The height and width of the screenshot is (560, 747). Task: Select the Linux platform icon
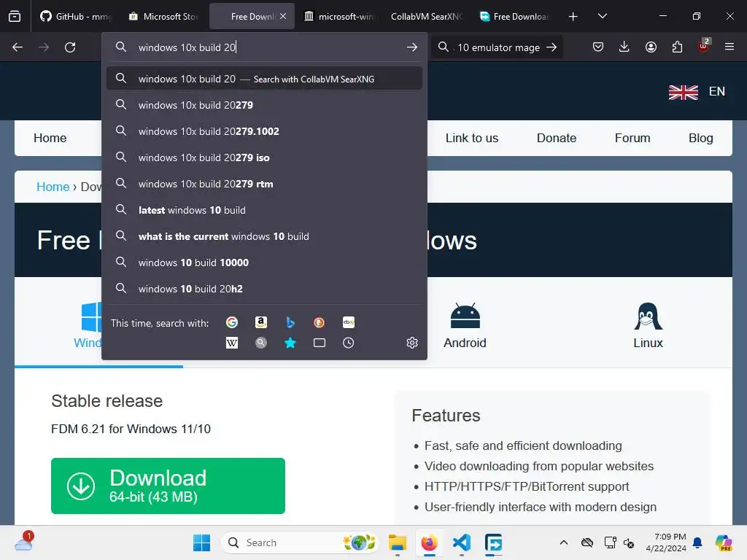[x=648, y=326]
